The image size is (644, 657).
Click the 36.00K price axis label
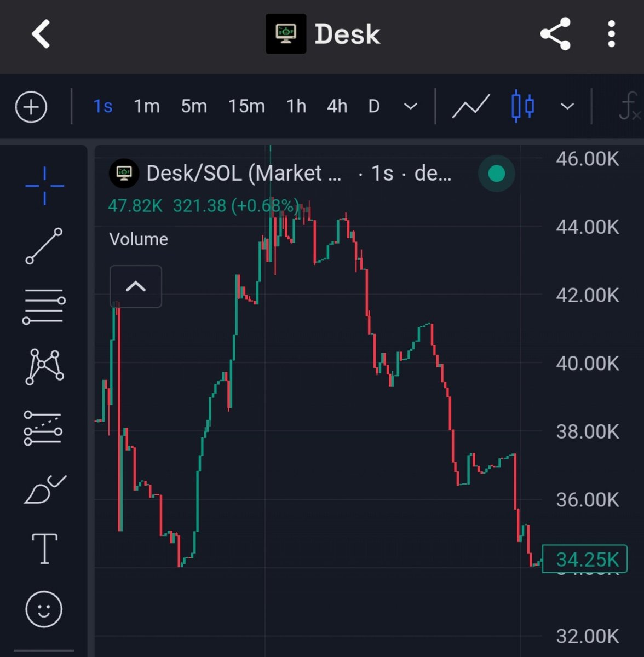tap(588, 499)
